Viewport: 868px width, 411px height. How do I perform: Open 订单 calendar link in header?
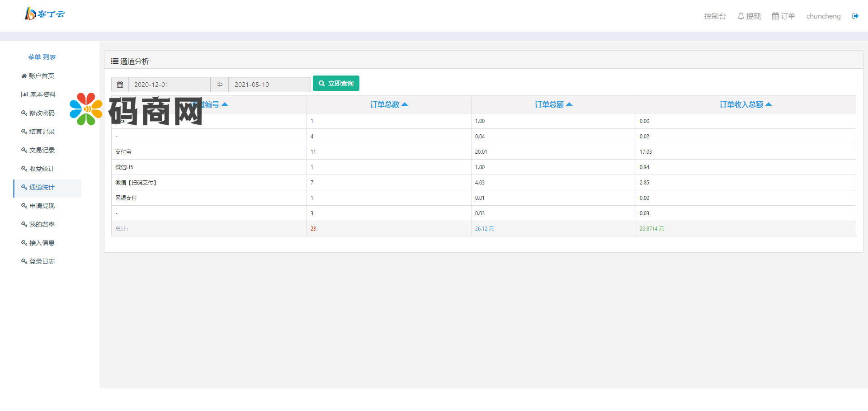pos(783,16)
